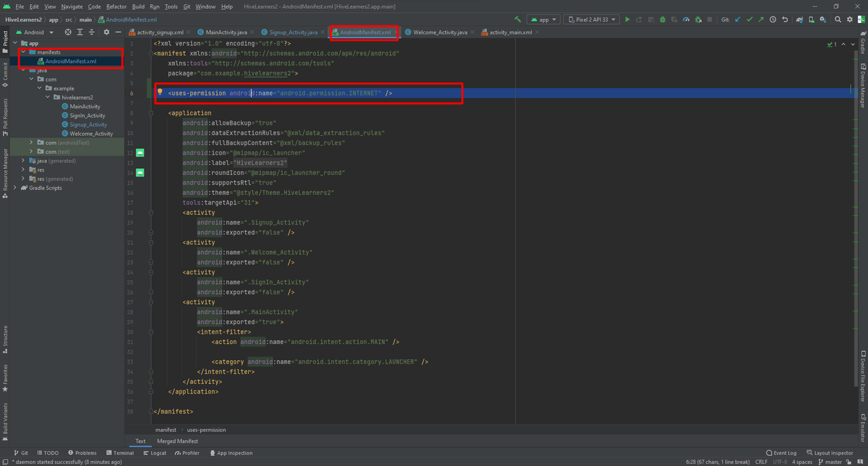Expand the java (generated) folder

[x=24, y=161]
